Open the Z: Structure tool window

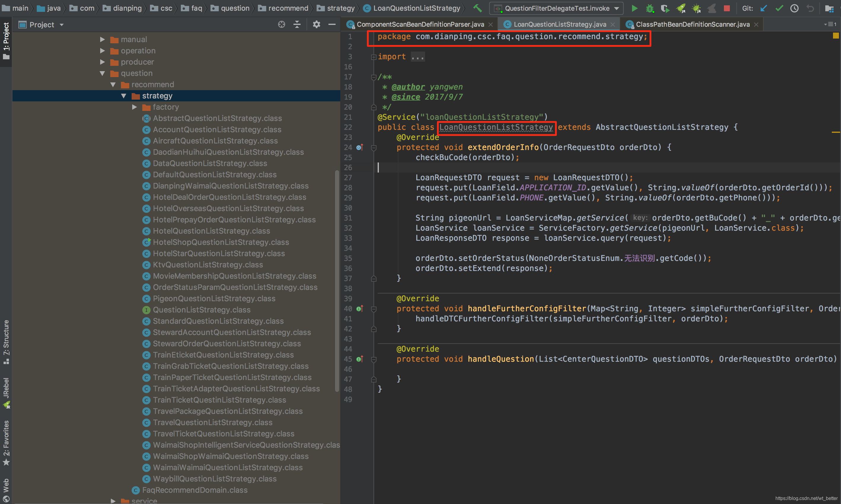tap(6, 342)
